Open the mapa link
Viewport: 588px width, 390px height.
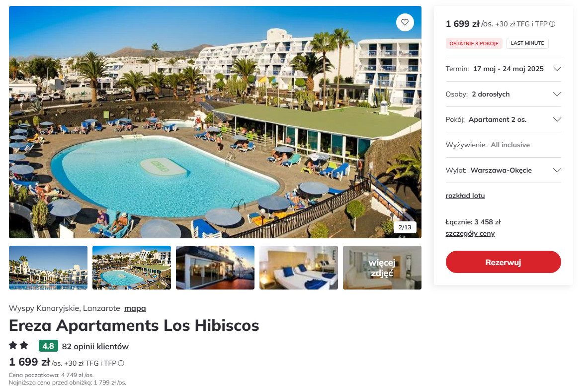tap(135, 308)
